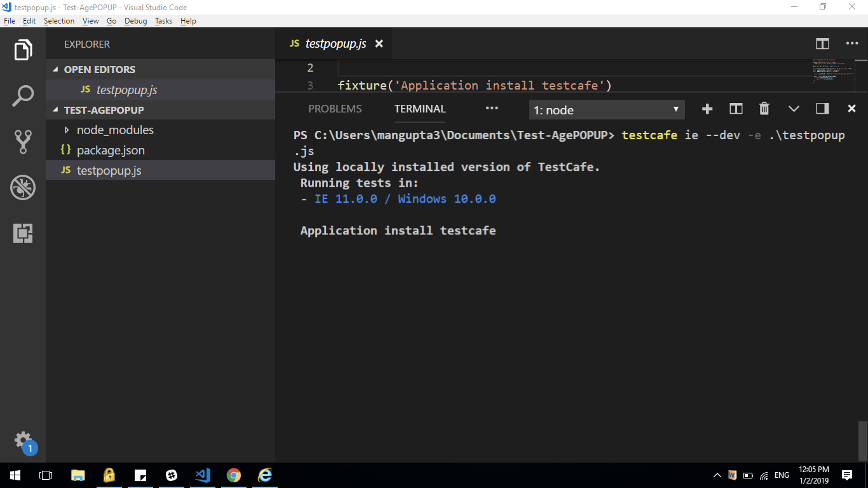Toggle the panel layout square icon
The image size is (868, 488).
click(822, 109)
